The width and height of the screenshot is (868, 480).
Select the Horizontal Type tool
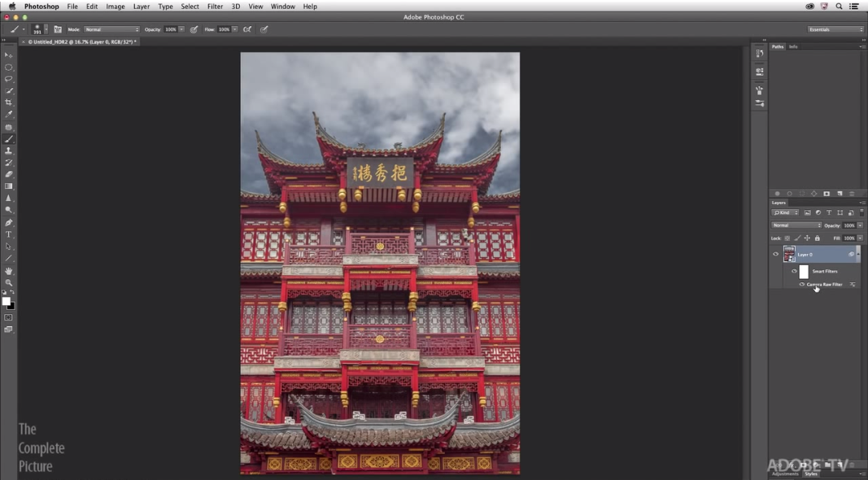point(9,234)
